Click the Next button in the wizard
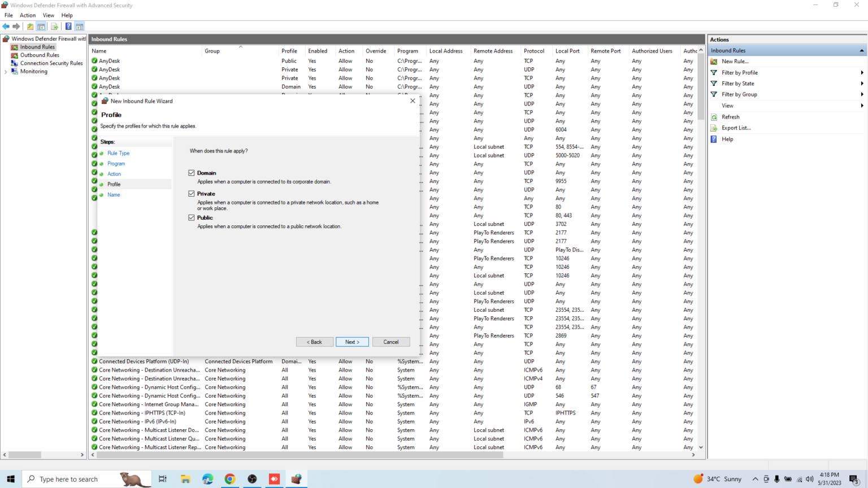Screen dimensions: 868x488 (352, 342)
